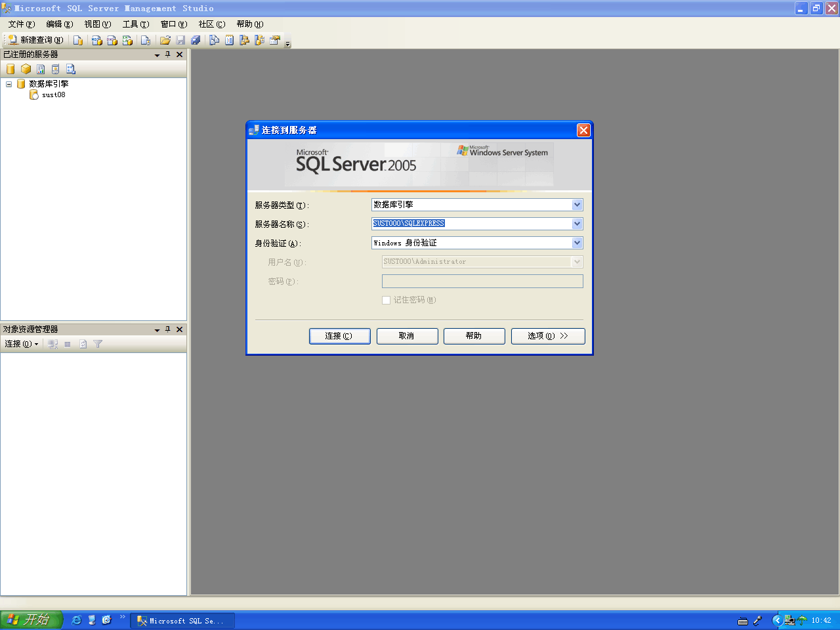The image size is (840, 630).
Task: Close the 已注册的服务器 panel
Action: point(179,54)
